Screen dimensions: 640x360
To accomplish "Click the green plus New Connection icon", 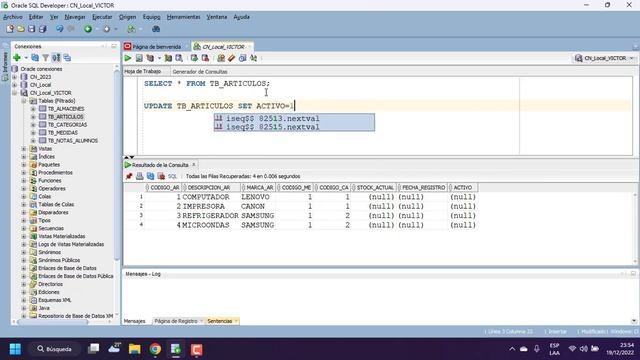I will click(x=17, y=58).
